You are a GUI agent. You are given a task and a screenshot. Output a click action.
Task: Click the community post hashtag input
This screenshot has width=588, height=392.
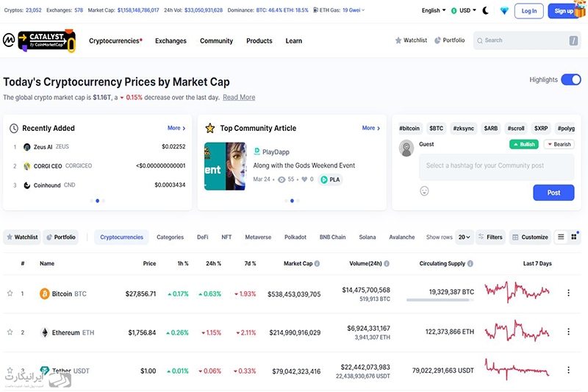pos(497,167)
